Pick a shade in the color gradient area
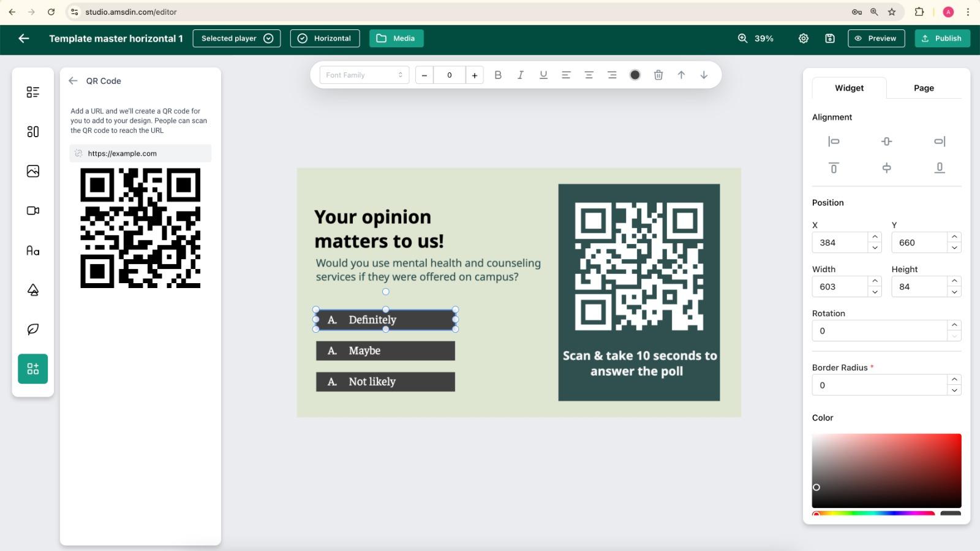 886,470
